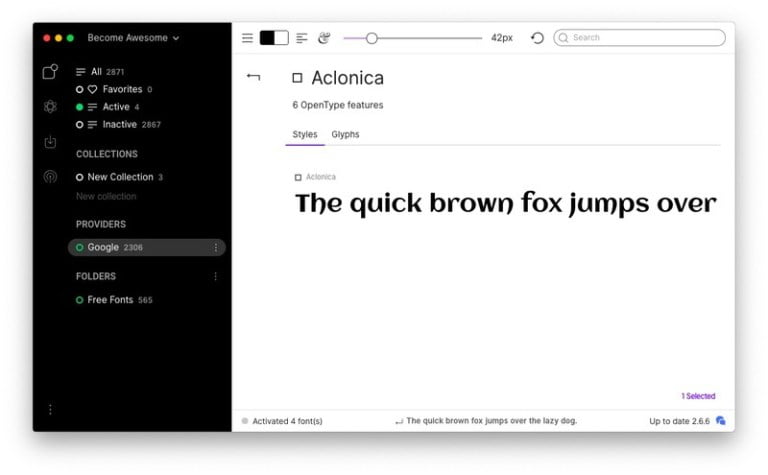Switch to the Styles tab
The width and height of the screenshot is (768, 475).
(x=305, y=134)
